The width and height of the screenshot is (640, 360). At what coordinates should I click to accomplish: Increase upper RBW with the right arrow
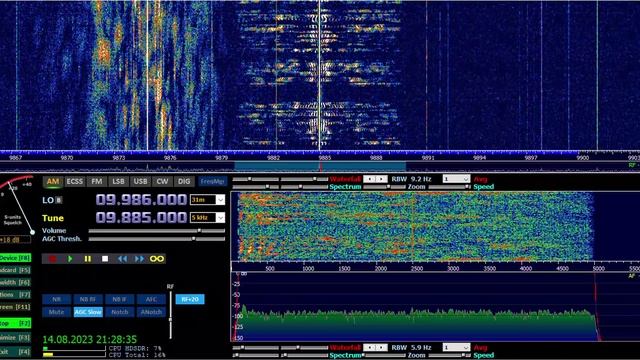coord(382,179)
